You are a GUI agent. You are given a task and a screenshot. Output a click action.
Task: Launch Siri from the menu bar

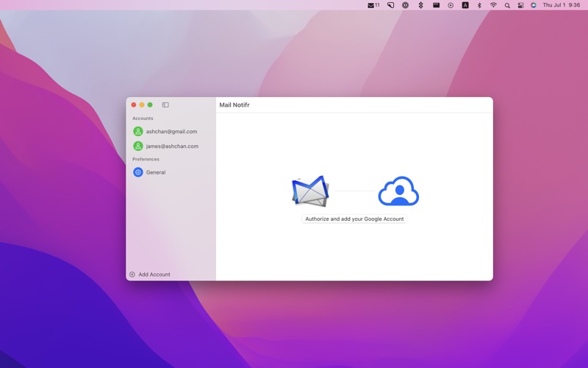point(534,5)
